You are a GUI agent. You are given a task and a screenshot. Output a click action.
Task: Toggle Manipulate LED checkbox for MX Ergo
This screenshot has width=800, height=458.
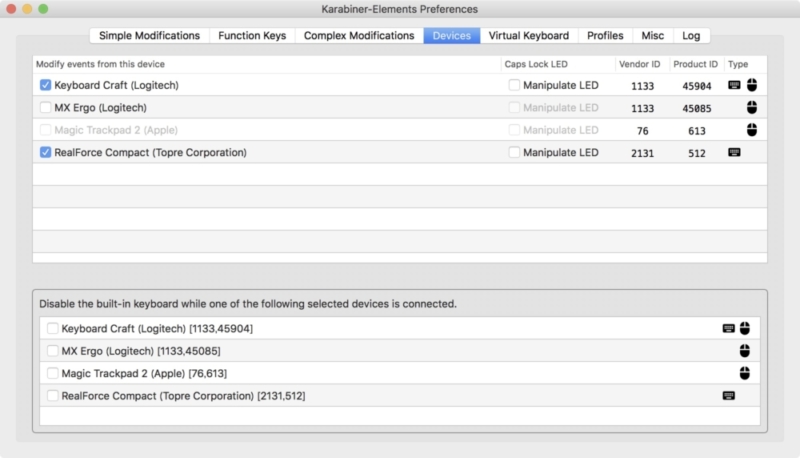(x=514, y=108)
